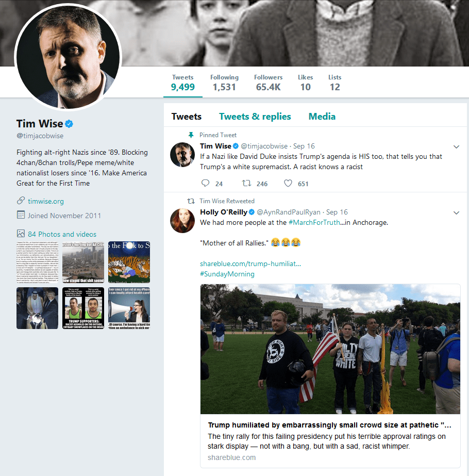Click Tim Wise's large profile picture
This screenshot has width=469, height=476.
(x=68, y=57)
